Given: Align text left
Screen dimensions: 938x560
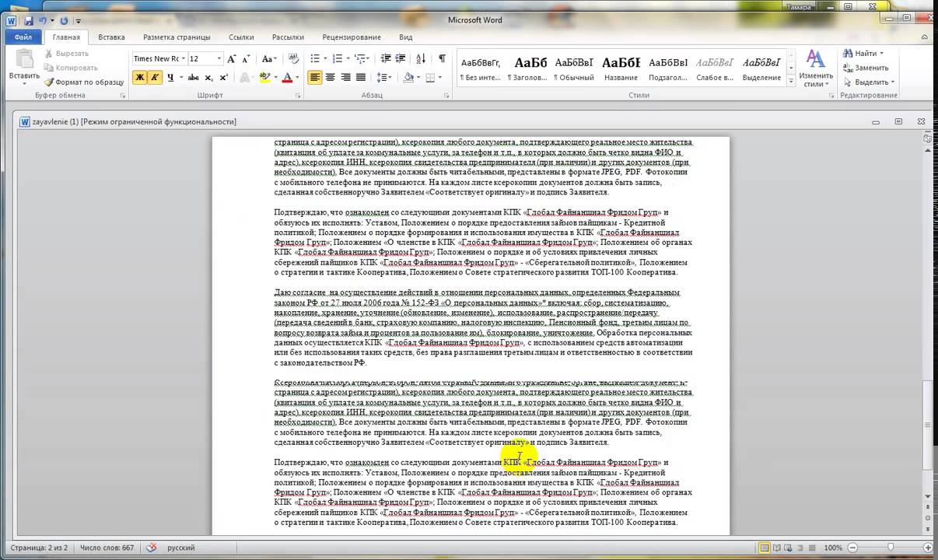Looking at the screenshot, I should pos(315,77).
